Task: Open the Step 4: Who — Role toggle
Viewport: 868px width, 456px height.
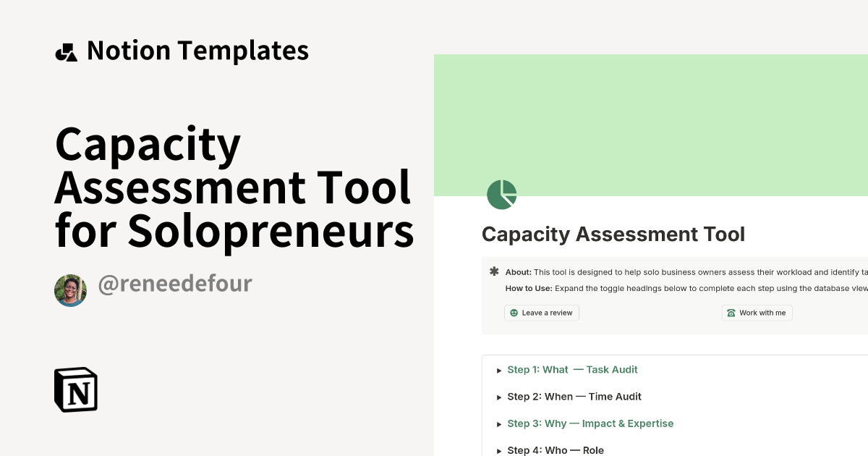Action: (556, 450)
